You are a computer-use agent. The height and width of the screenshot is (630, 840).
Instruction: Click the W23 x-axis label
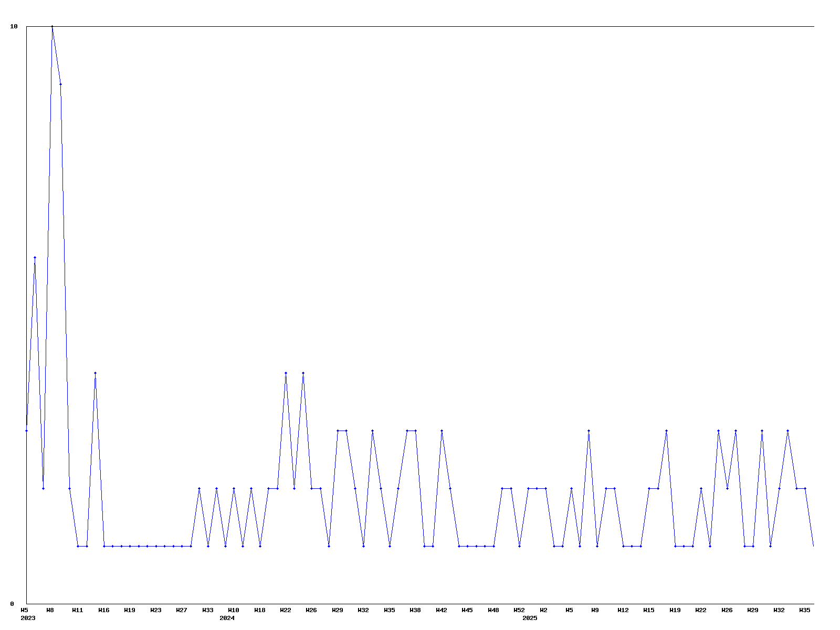(156, 610)
